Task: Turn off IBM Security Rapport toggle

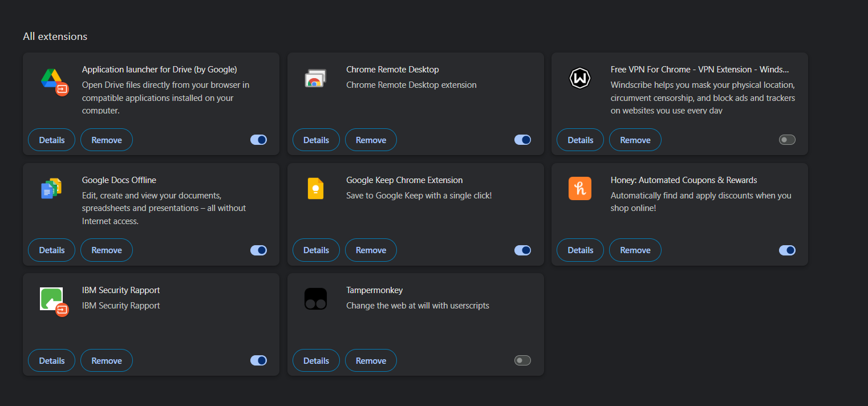Action: (259, 360)
